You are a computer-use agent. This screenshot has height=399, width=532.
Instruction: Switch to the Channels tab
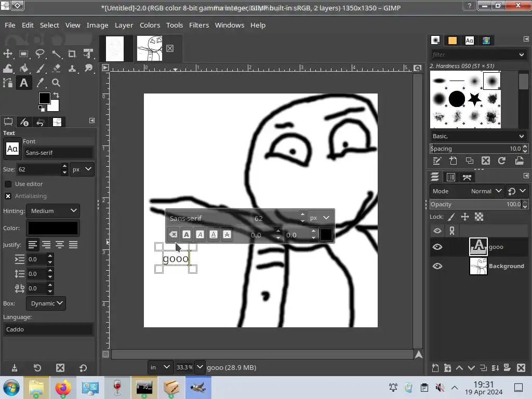coord(450,177)
